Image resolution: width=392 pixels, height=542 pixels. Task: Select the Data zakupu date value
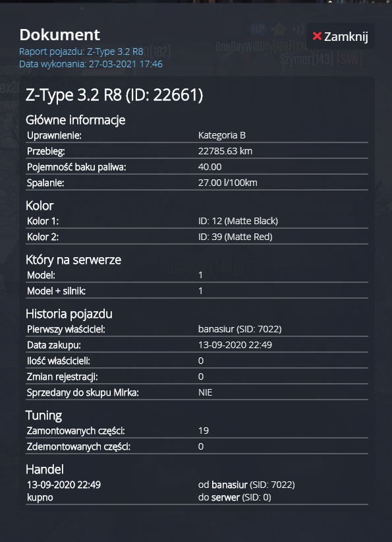(x=235, y=345)
